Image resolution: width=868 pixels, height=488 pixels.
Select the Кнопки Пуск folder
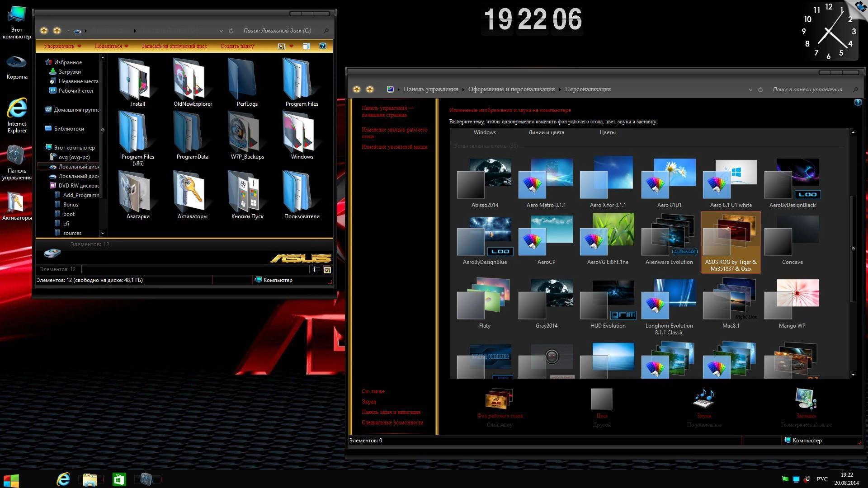247,195
